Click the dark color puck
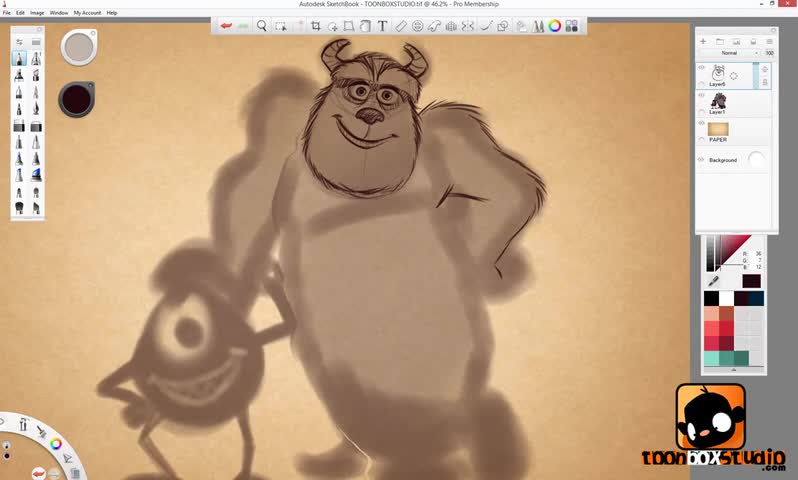This screenshot has height=480, width=798. coord(77,99)
